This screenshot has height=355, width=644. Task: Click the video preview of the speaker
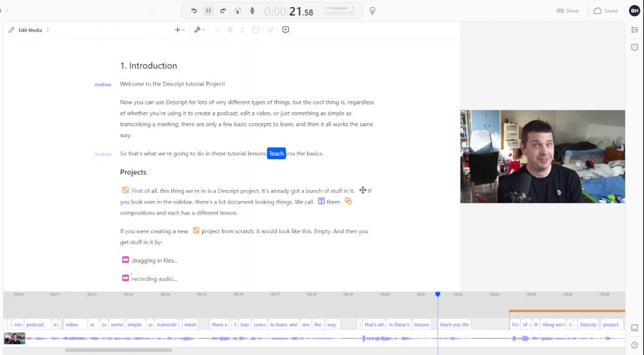(x=542, y=157)
